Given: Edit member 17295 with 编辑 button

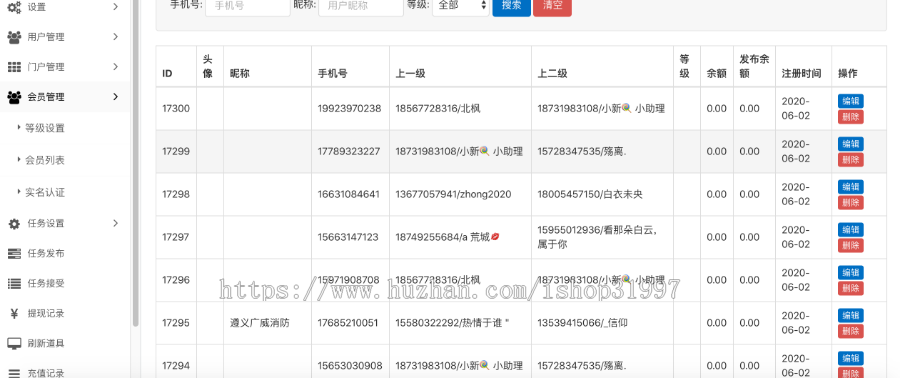Looking at the screenshot, I should (x=851, y=315).
